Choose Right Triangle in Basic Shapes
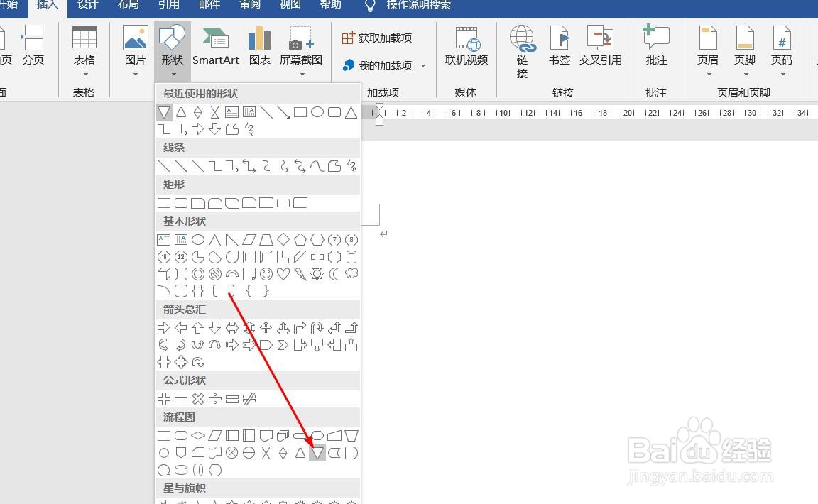This screenshot has height=504, width=818. point(231,240)
